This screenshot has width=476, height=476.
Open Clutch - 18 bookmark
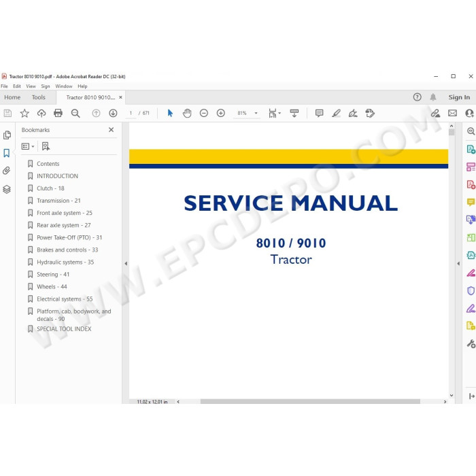coord(50,188)
